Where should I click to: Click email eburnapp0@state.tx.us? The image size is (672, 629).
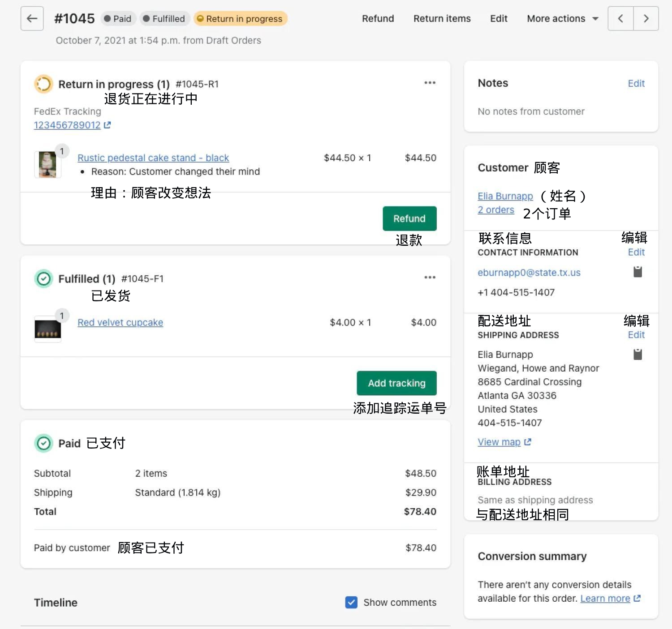(x=529, y=272)
